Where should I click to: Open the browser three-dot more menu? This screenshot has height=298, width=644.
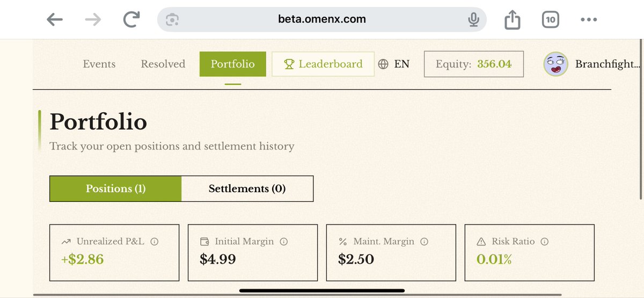tap(589, 20)
